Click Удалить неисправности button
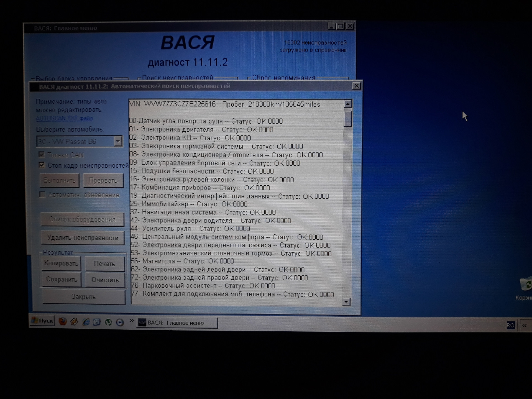Screen dimensions: 532x399 pos(83,238)
